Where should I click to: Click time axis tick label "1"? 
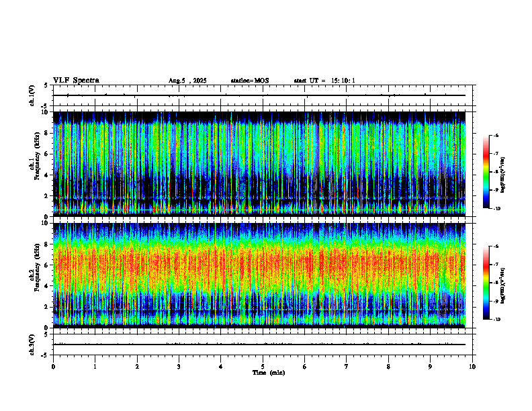pyautogui.click(x=95, y=367)
